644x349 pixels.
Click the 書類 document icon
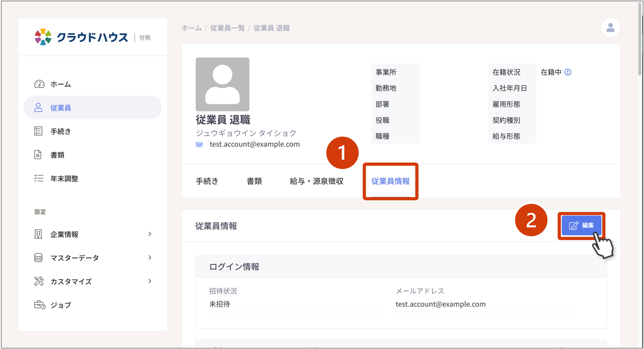[x=38, y=155]
